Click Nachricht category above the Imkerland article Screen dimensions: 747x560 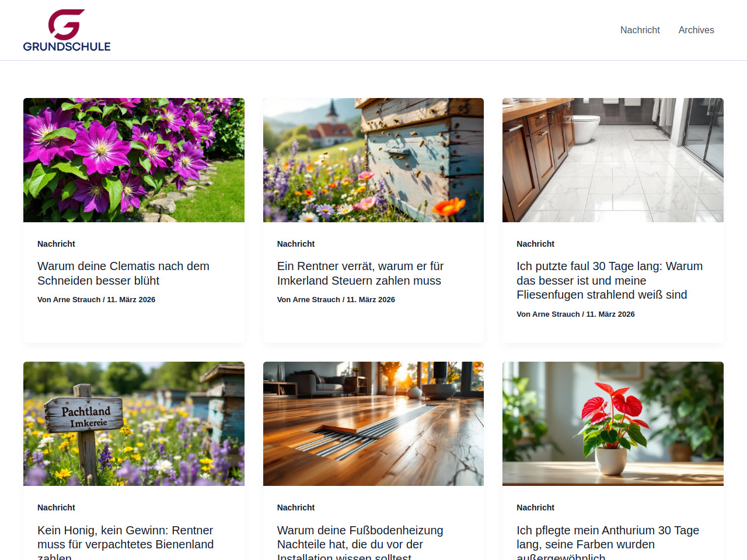click(x=296, y=244)
